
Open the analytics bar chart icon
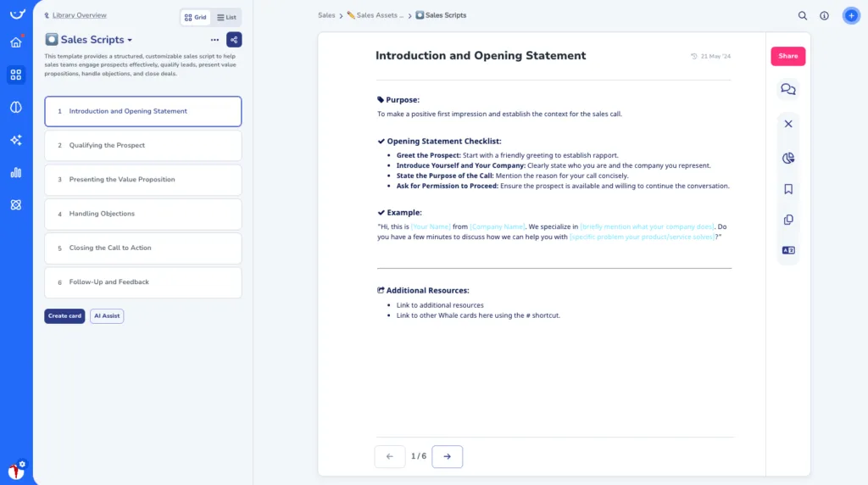coord(16,172)
